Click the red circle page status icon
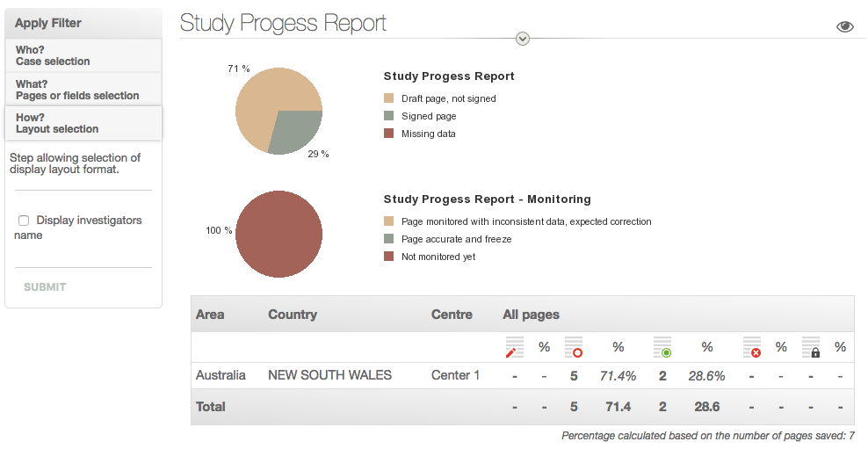 coord(574,347)
